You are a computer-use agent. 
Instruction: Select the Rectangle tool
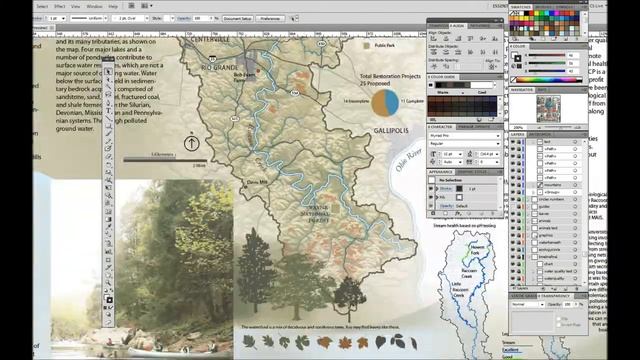click(x=108, y=126)
